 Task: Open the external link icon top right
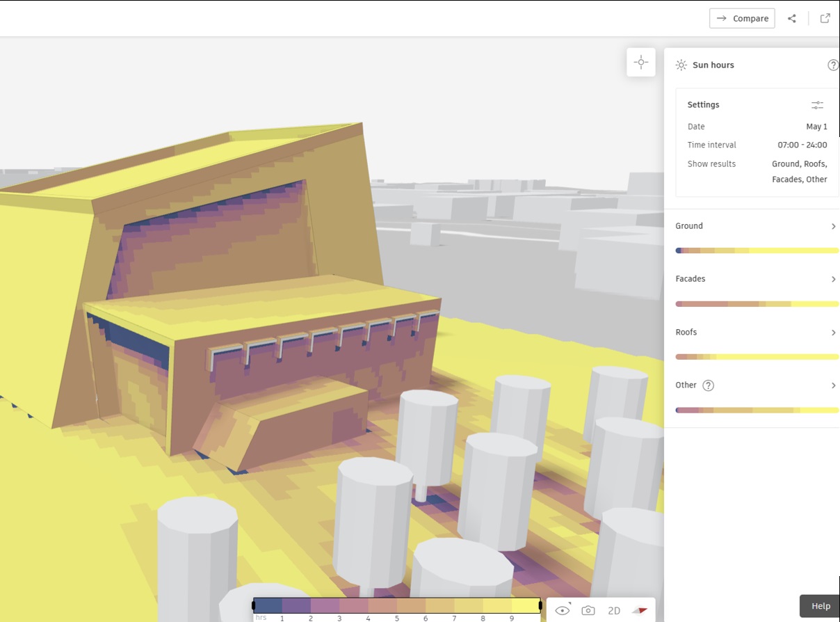point(825,18)
